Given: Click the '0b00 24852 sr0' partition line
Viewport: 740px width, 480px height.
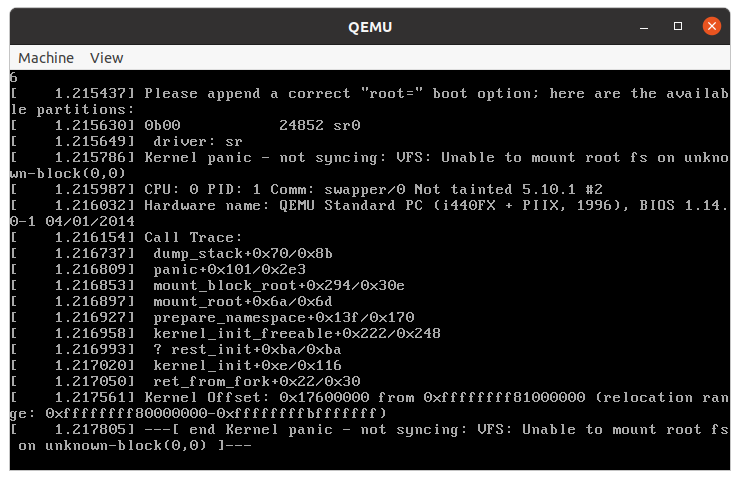Looking at the screenshot, I should (x=185, y=126).
